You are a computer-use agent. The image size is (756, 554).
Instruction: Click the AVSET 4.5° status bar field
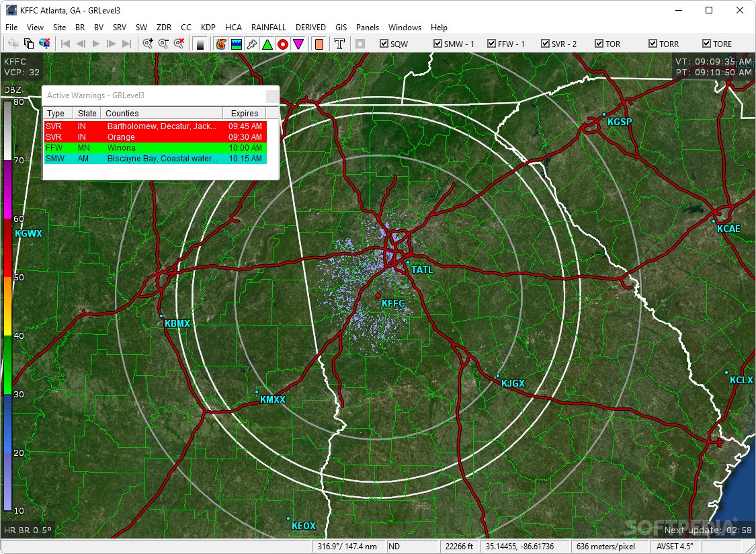point(673,547)
